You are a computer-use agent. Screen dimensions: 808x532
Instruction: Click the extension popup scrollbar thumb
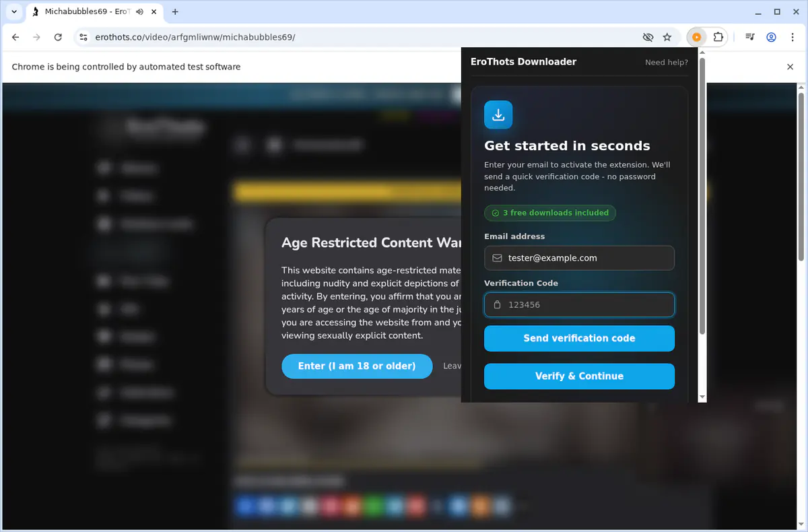coord(702,197)
